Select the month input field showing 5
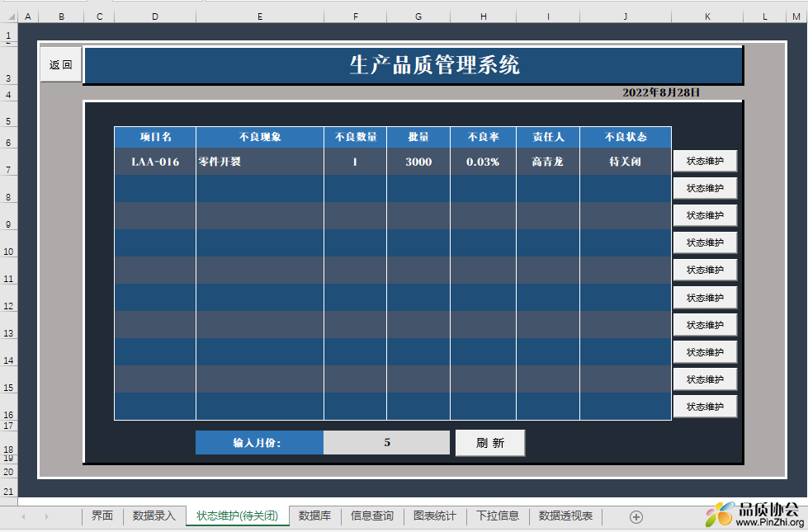The height and width of the screenshot is (532, 808). (x=386, y=442)
